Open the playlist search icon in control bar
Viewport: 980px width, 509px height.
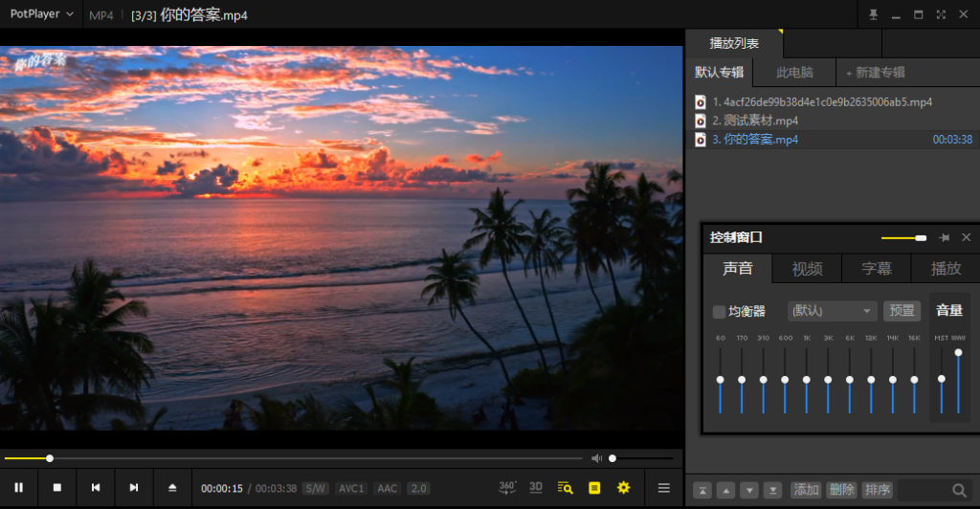(x=565, y=488)
